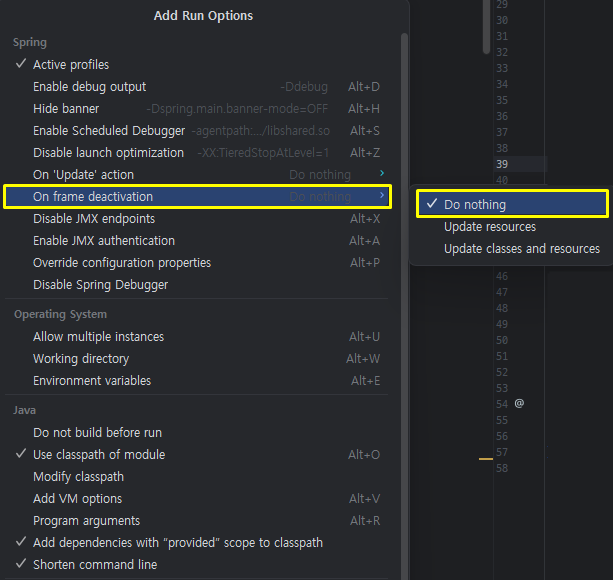
Task: Click the checkmark icon next to Do nothing
Action: (432, 204)
